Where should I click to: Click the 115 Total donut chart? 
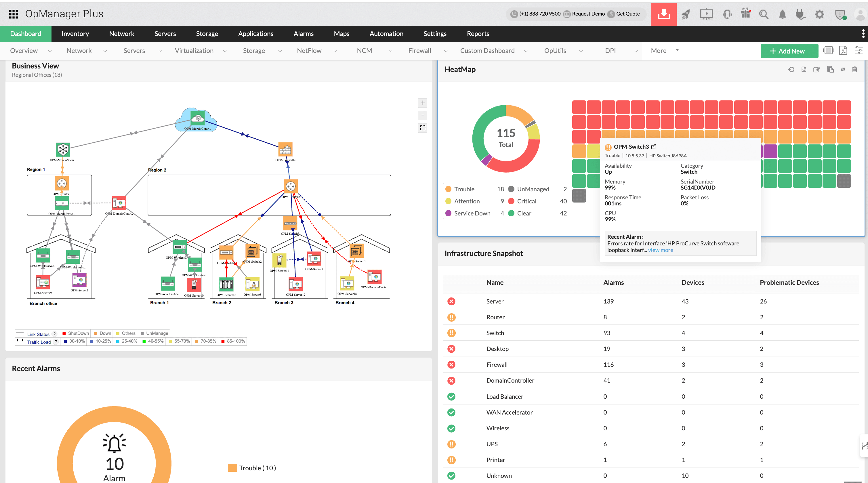tap(506, 138)
